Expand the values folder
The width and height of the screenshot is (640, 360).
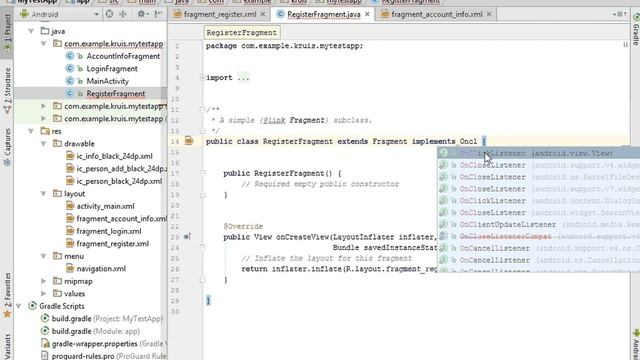(x=44, y=293)
